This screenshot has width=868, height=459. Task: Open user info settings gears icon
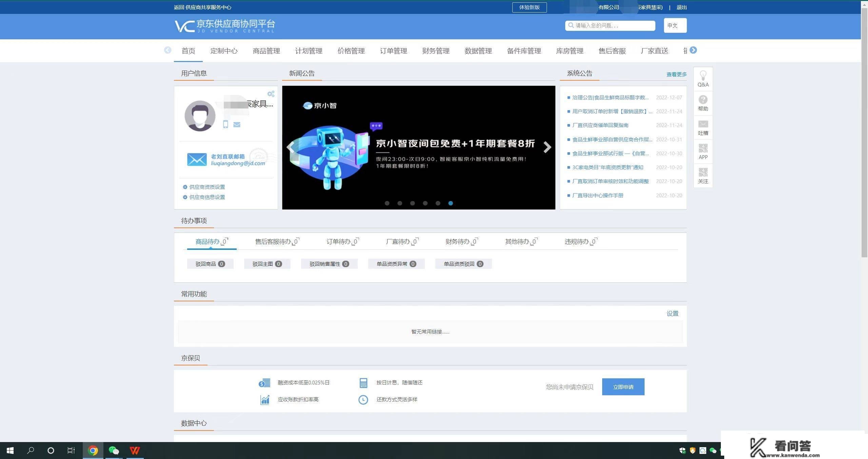271,94
